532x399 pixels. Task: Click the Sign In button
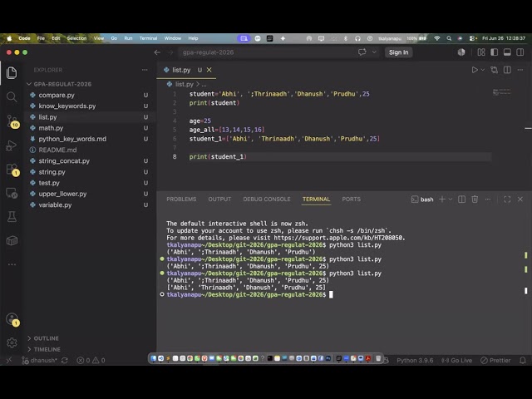[x=399, y=52]
